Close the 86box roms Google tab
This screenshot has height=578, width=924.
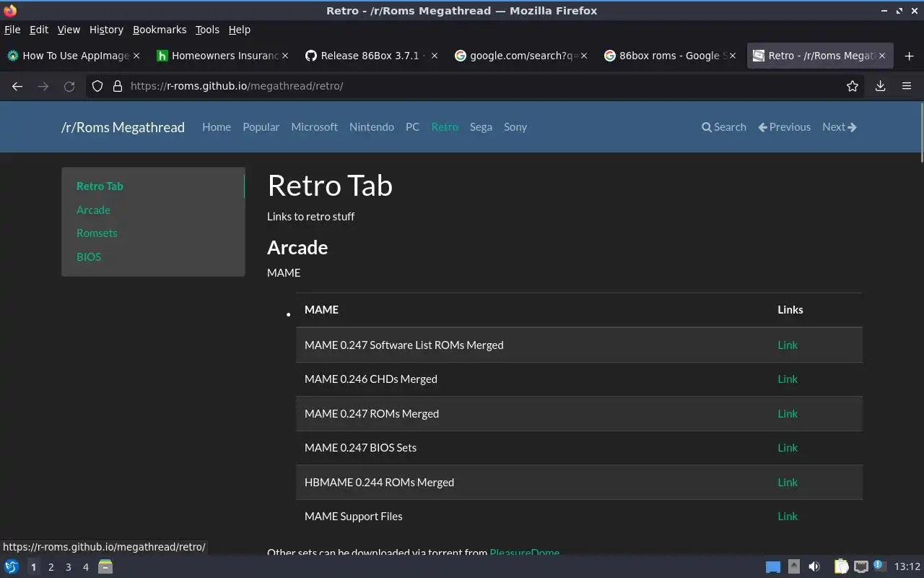pyautogui.click(x=733, y=56)
